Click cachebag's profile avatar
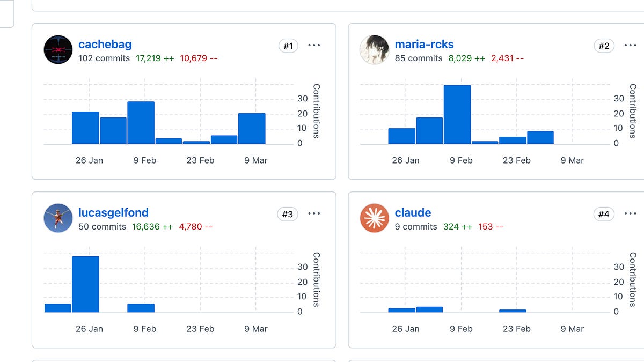The image size is (644, 362). [58, 50]
